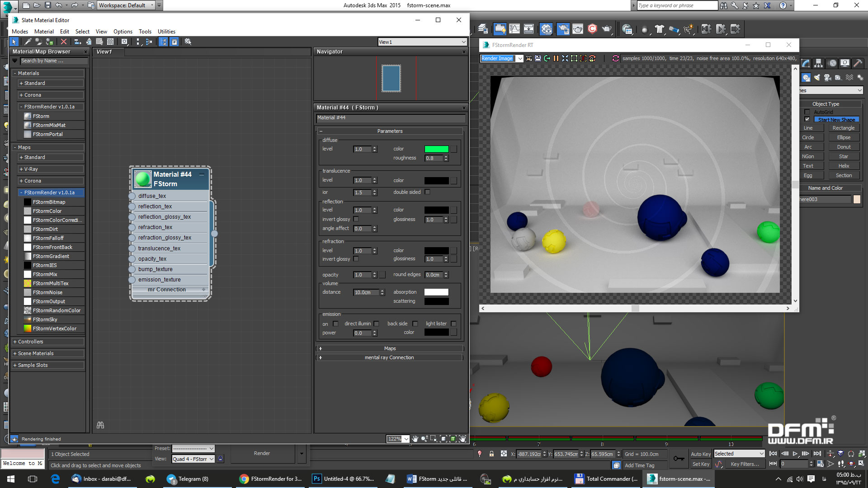Screen dimensions: 868x488
Task: Click the Helix shape button
Action: point(844,166)
